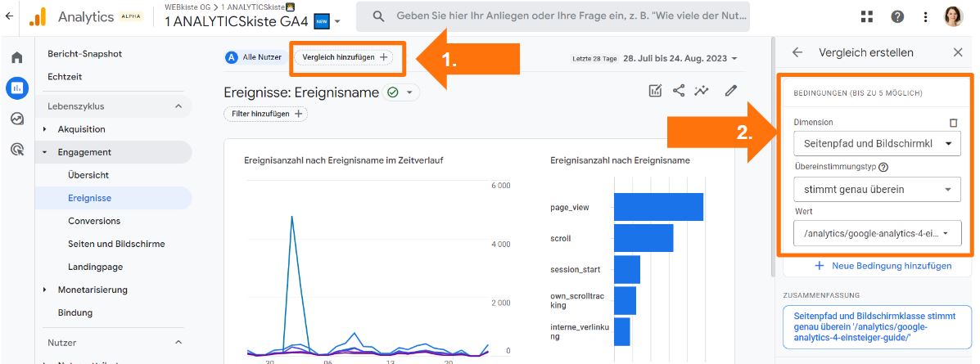Image resolution: width=980 pixels, height=364 pixels.
Task: Select Conversions in the sidebar
Action: point(94,221)
